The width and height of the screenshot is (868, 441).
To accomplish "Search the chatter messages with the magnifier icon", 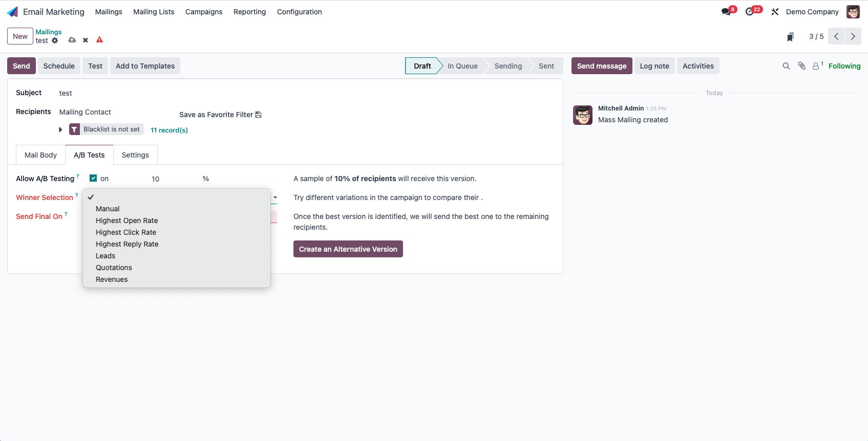I will point(786,66).
